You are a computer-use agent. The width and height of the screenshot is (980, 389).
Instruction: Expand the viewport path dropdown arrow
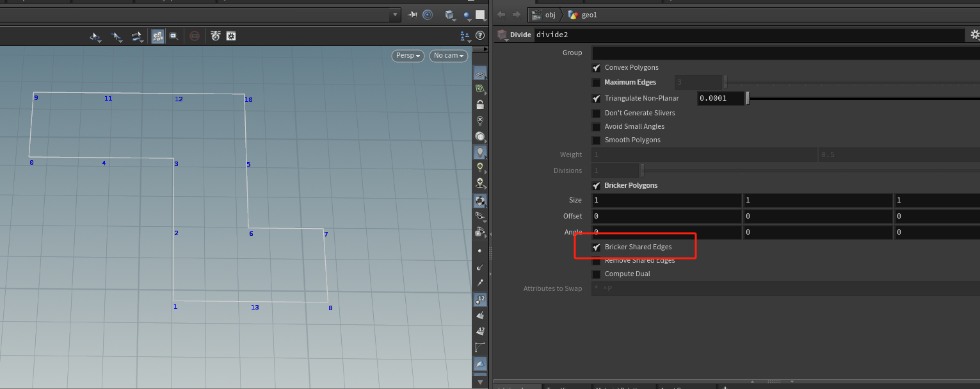(x=396, y=15)
